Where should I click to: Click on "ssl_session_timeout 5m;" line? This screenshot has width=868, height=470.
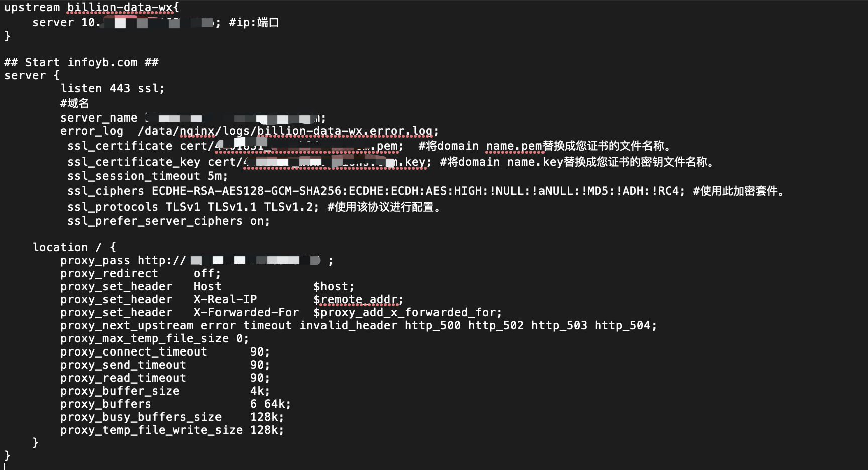(147, 176)
